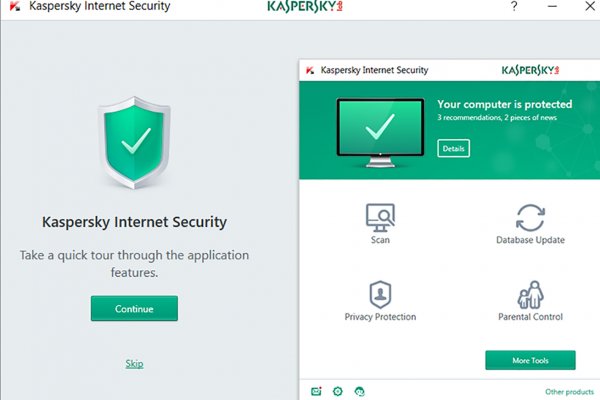This screenshot has height=400, width=600.
Task: Click the Kaspersky Lab logo in title bar
Action: click(x=305, y=7)
